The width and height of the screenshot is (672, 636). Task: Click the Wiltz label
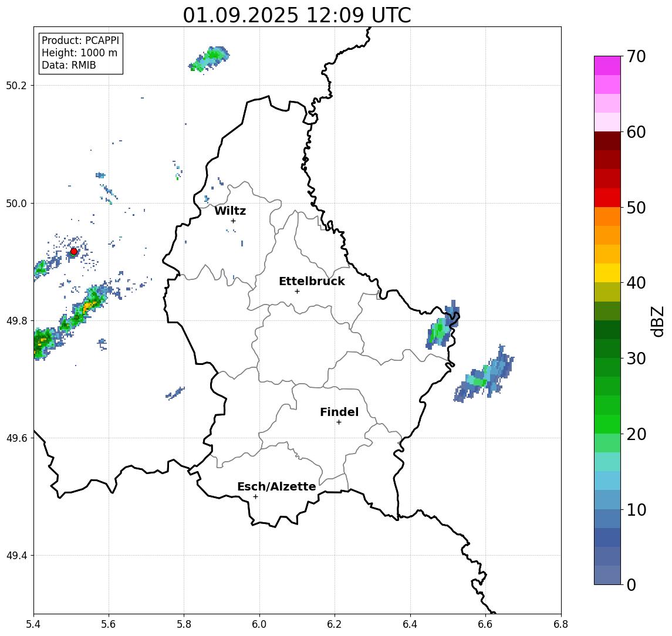pyautogui.click(x=230, y=211)
